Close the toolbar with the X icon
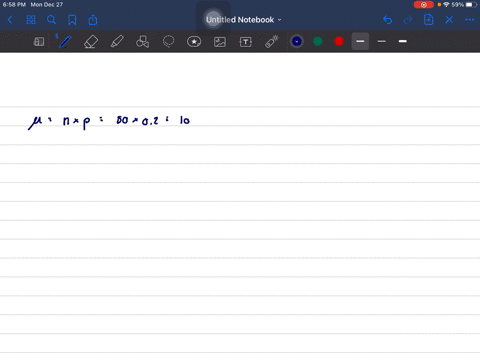Viewport: 480px width, 360px height. point(449,20)
